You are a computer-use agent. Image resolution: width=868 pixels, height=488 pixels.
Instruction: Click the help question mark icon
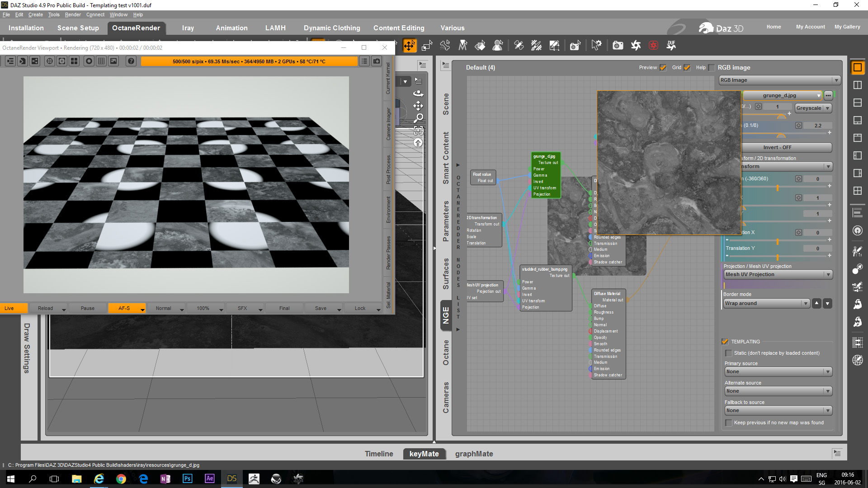point(131,61)
